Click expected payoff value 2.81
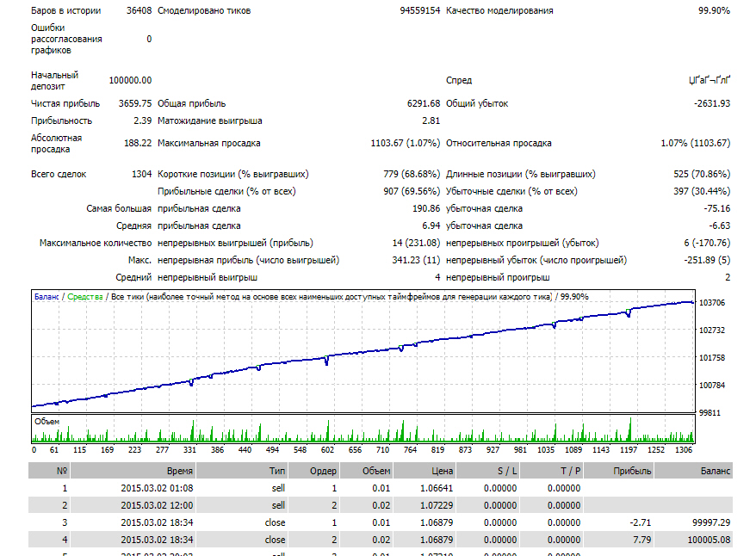This screenshot has height=556, width=756. point(431,121)
